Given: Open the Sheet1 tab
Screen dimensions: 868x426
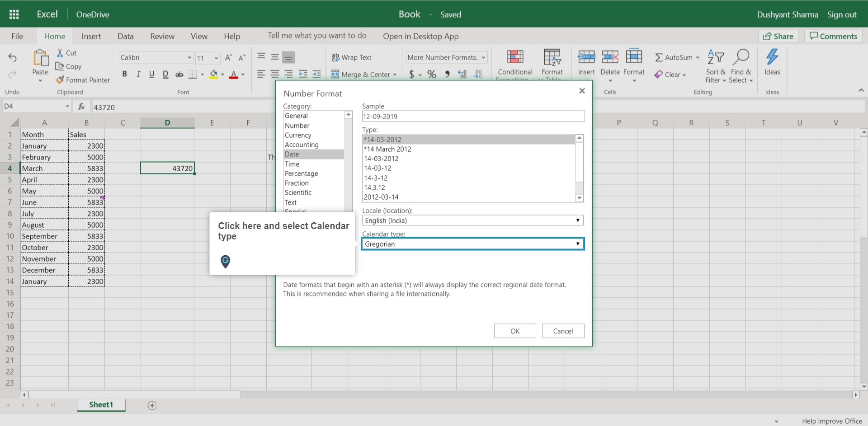Looking at the screenshot, I should pyautogui.click(x=101, y=405).
